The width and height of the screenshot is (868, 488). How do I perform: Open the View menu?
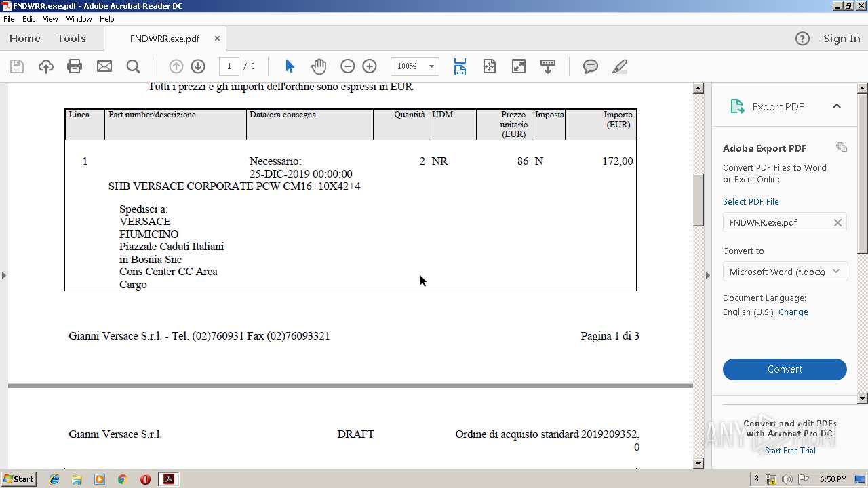tap(50, 19)
